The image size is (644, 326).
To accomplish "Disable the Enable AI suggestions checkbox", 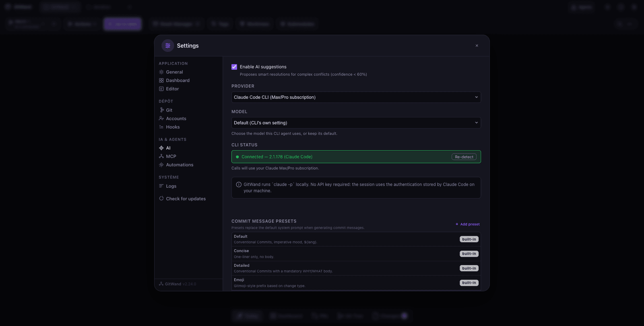I will tap(234, 67).
